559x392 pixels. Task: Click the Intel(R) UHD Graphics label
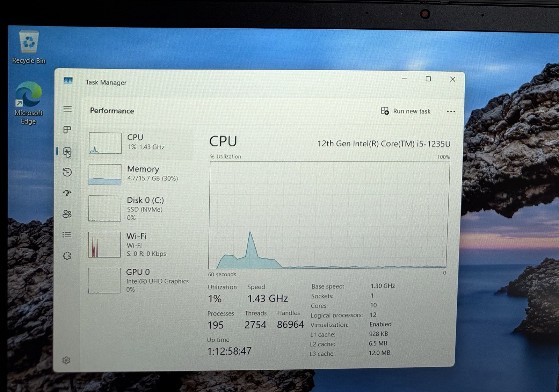pos(157,281)
